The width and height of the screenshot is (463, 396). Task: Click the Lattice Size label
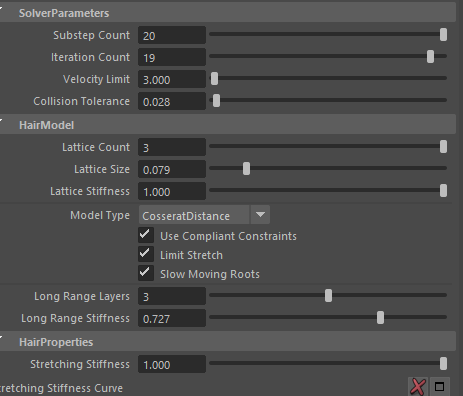point(102,169)
